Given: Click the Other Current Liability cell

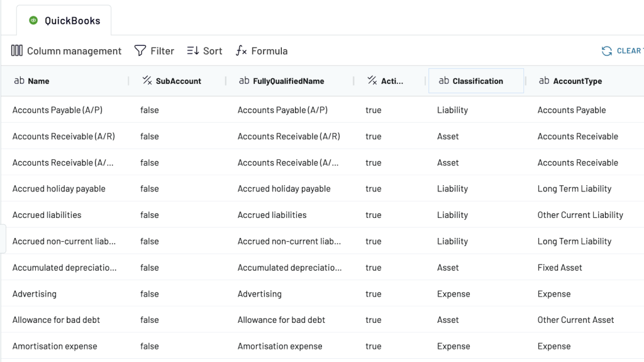Looking at the screenshot, I should 580,215.
